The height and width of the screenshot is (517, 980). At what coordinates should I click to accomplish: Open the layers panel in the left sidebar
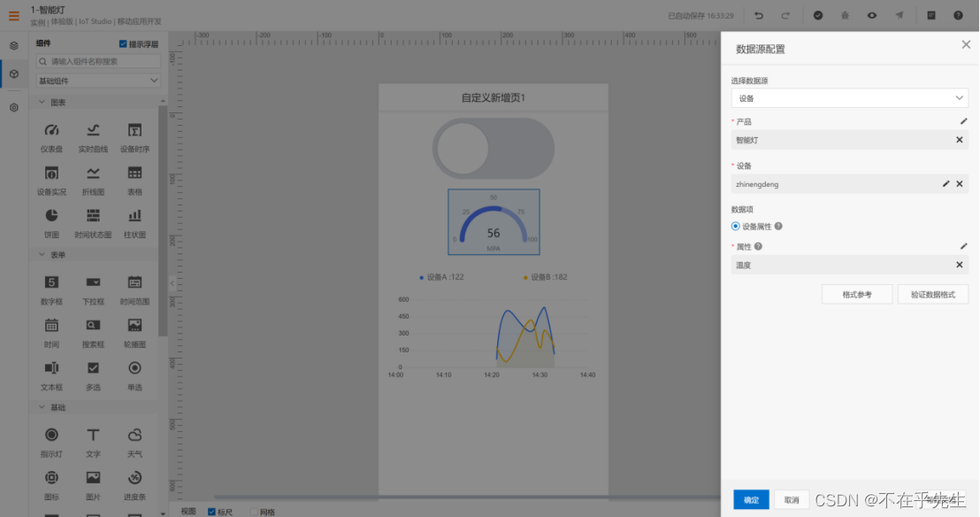click(x=14, y=46)
